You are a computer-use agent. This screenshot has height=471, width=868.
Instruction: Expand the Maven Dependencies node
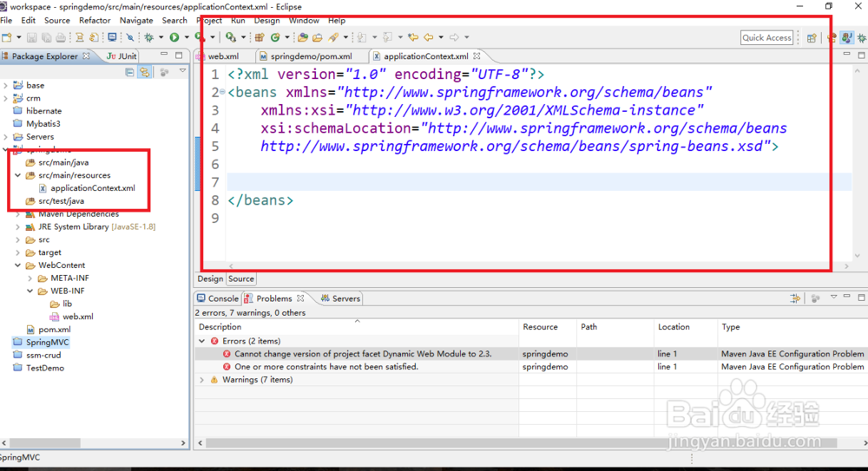17,213
